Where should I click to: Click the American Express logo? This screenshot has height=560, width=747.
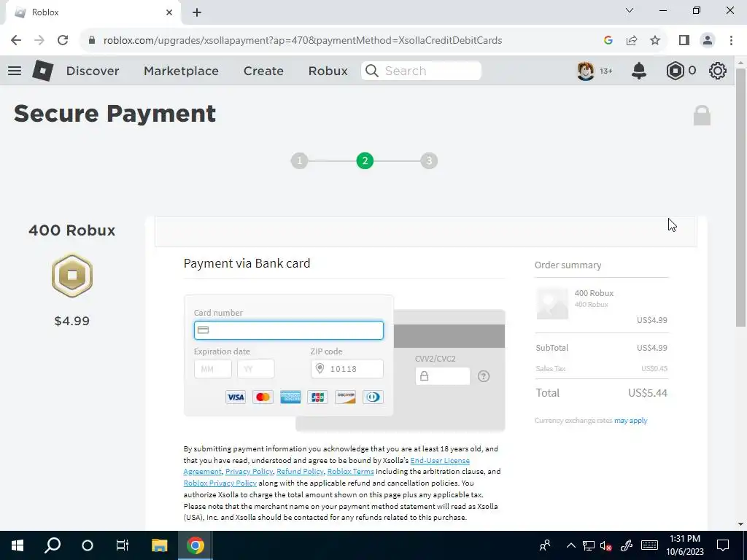(290, 397)
